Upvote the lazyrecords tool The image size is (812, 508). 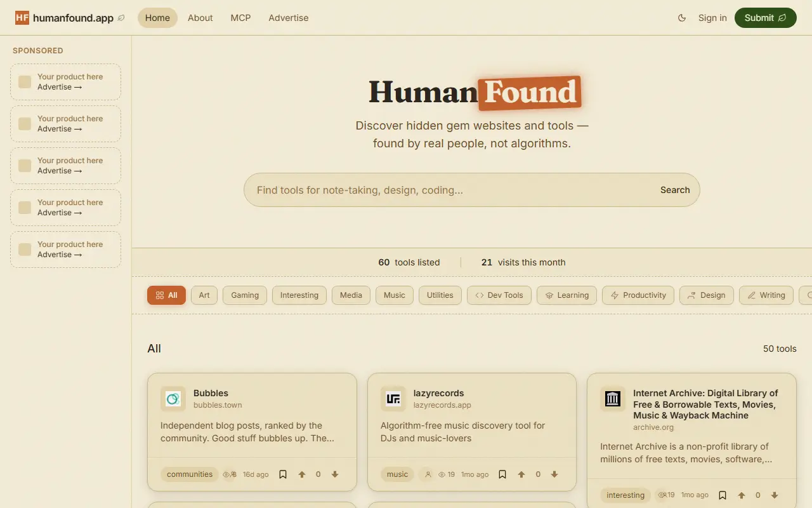(x=521, y=474)
